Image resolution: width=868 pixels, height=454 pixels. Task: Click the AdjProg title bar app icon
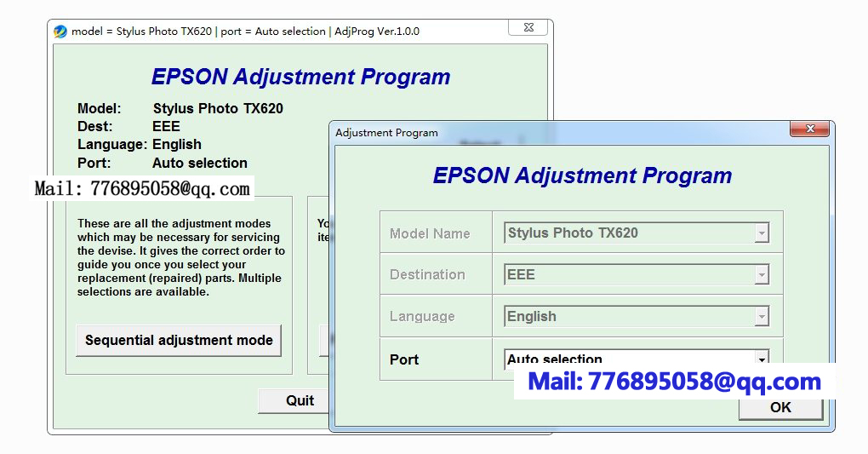[x=60, y=32]
